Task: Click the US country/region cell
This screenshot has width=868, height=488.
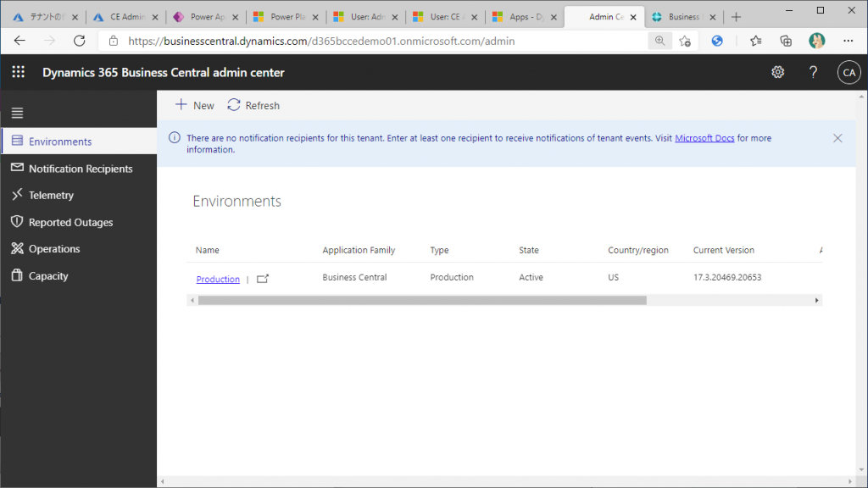Action: 614,277
